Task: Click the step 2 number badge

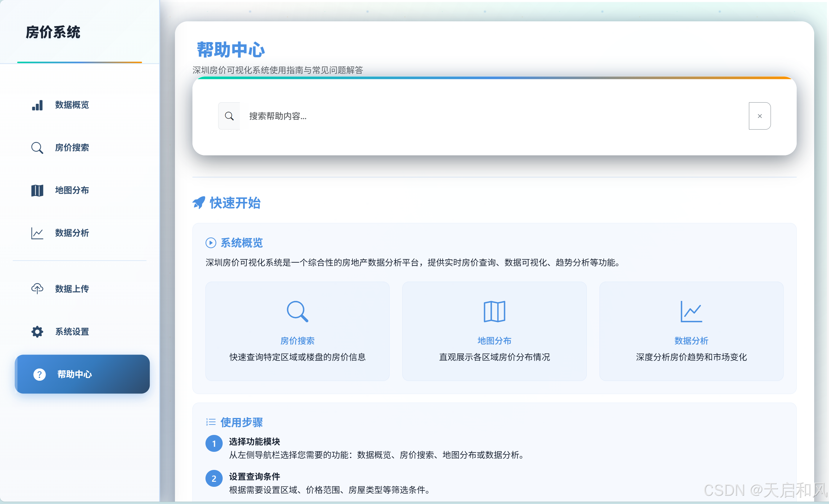Action: [x=214, y=479]
